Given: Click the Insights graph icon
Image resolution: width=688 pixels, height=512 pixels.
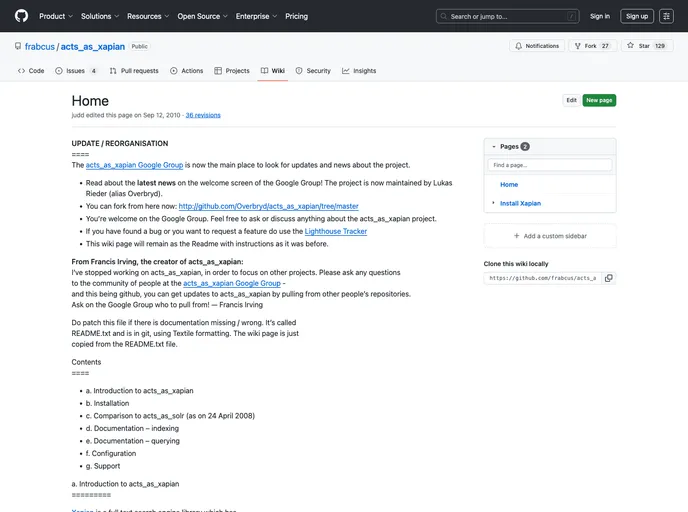Looking at the screenshot, I should point(346,71).
